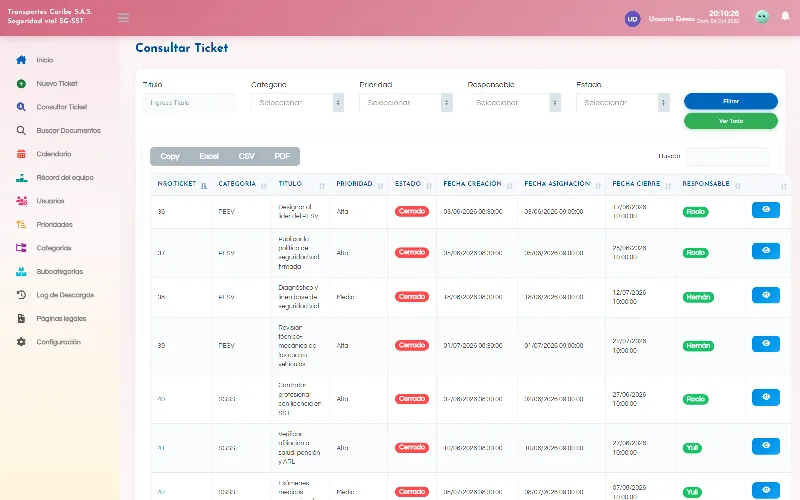Sort table by FECHA CIERRE column
The height and width of the screenshot is (500, 800).
point(641,184)
